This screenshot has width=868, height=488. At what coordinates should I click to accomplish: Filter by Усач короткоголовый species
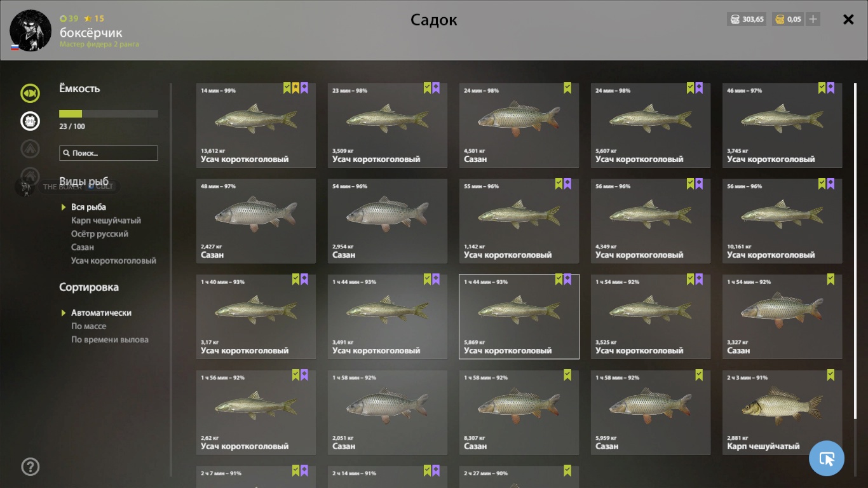pos(114,261)
